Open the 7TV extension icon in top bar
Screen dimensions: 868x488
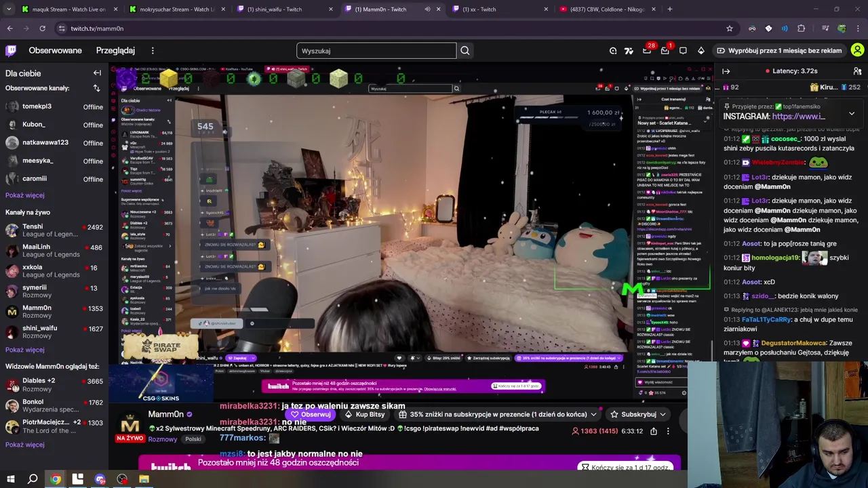pos(629,51)
